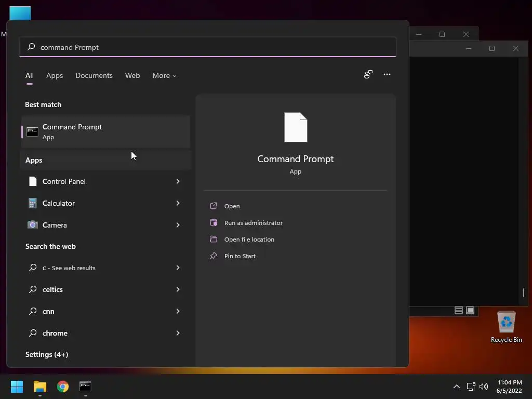
Task: Click the Run as administrator shield icon
Action: click(214, 222)
